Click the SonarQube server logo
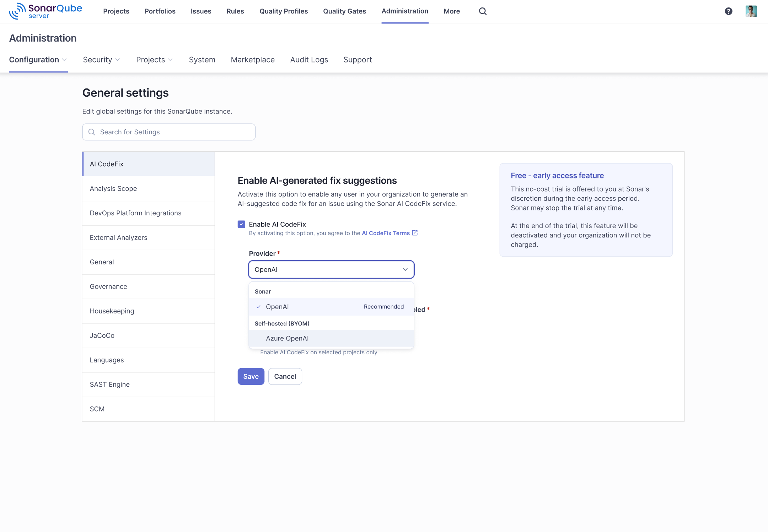 point(45,11)
